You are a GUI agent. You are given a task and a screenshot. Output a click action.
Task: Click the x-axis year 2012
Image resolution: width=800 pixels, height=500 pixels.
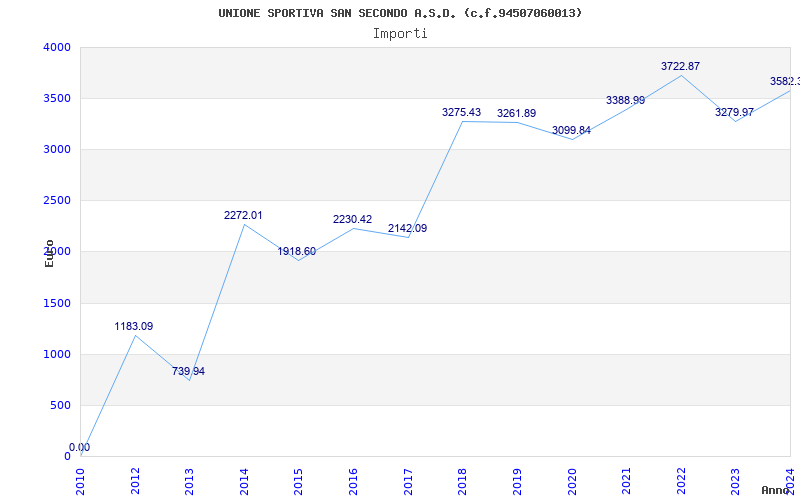(x=135, y=482)
